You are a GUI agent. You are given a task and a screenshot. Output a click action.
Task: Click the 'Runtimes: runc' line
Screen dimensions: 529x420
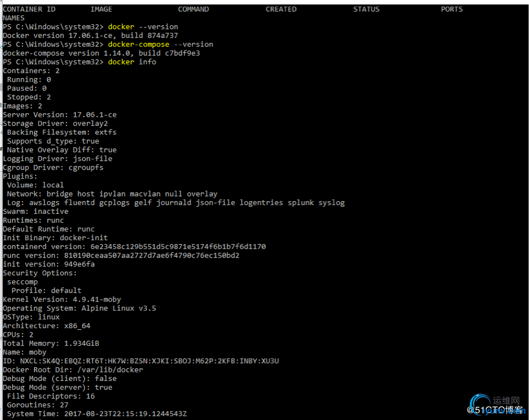(33, 220)
